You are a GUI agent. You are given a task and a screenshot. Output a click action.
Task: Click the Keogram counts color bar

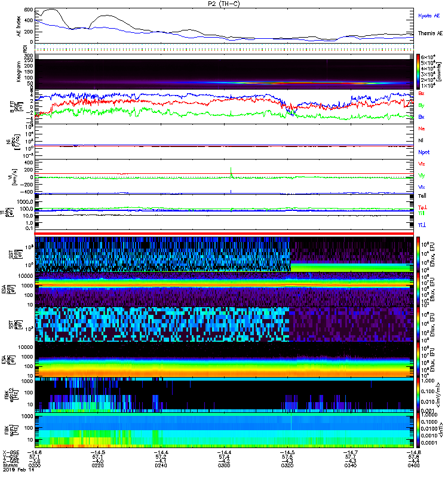(418, 72)
